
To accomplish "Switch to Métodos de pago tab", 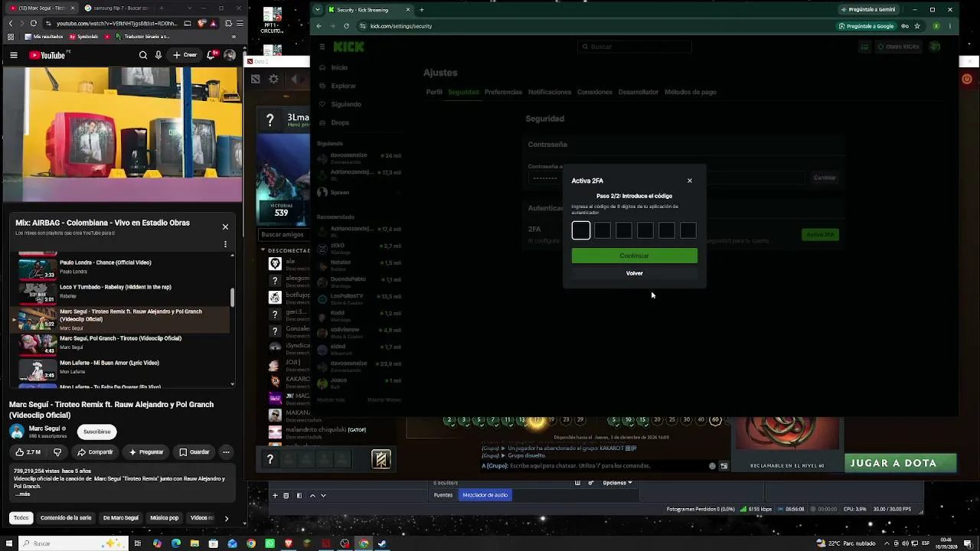I will [691, 92].
